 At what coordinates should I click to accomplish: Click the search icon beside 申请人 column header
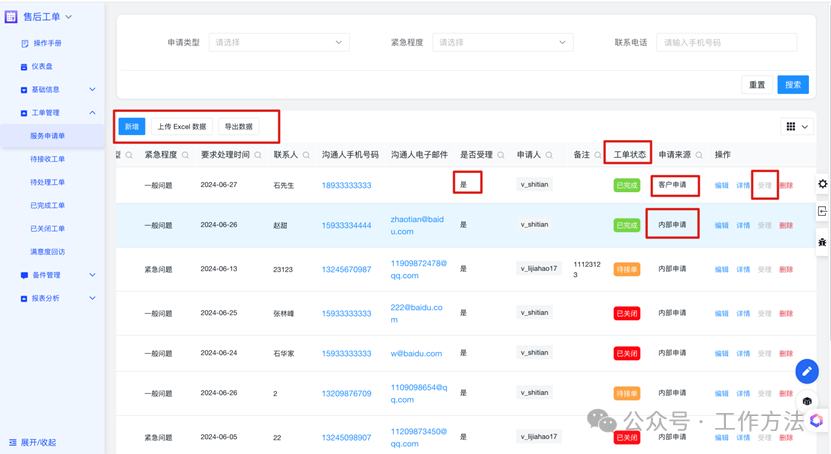[549, 155]
